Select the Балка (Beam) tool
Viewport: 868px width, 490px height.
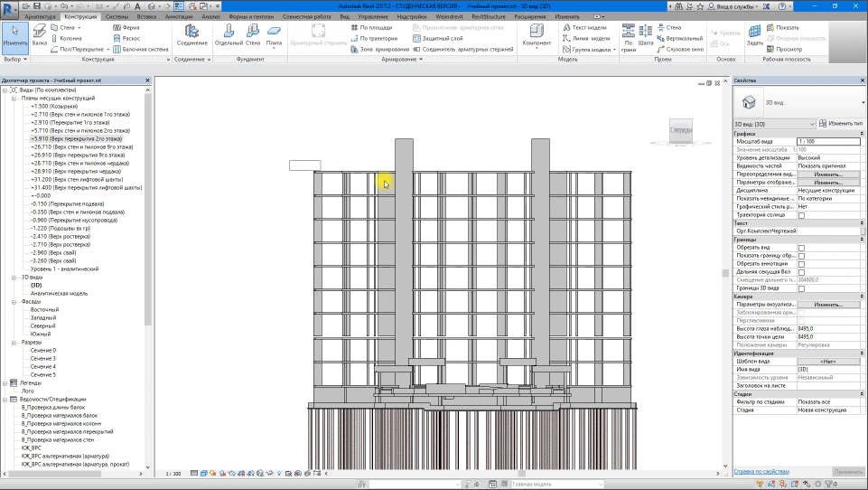pyautogui.click(x=40, y=35)
